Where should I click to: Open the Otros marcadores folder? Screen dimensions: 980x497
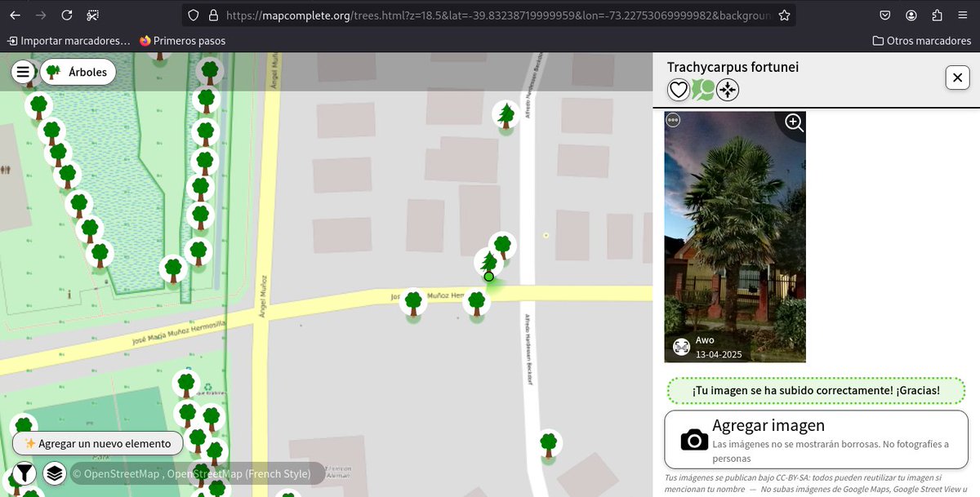pyautogui.click(x=922, y=40)
